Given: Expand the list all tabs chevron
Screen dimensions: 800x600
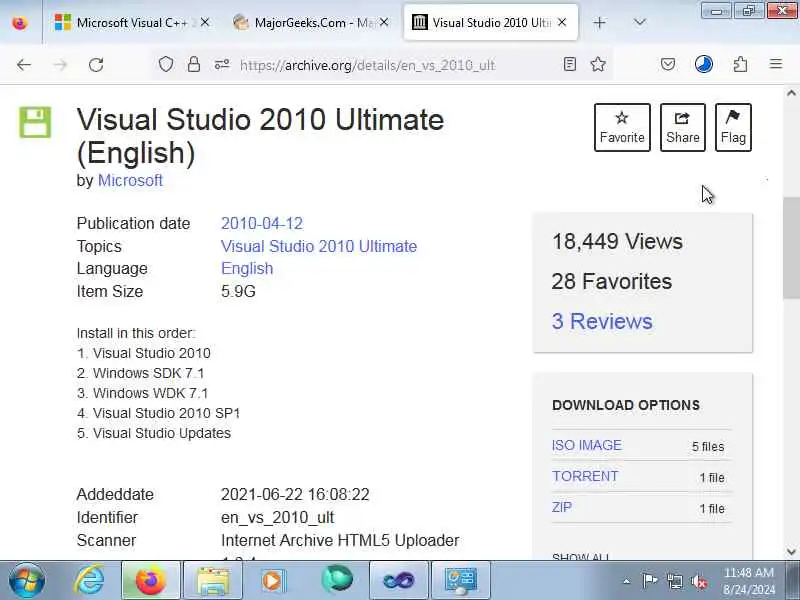Looking at the screenshot, I should click(x=639, y=22).
